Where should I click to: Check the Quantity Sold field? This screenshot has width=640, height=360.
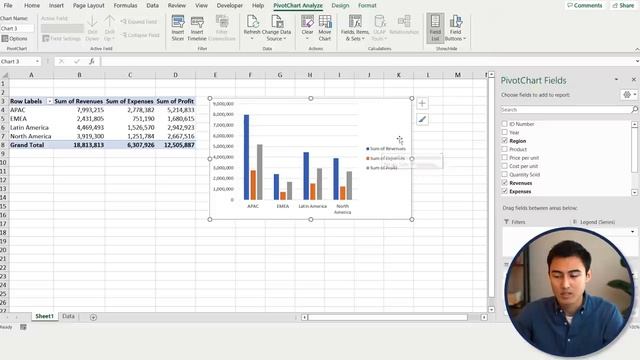[504, 174]
